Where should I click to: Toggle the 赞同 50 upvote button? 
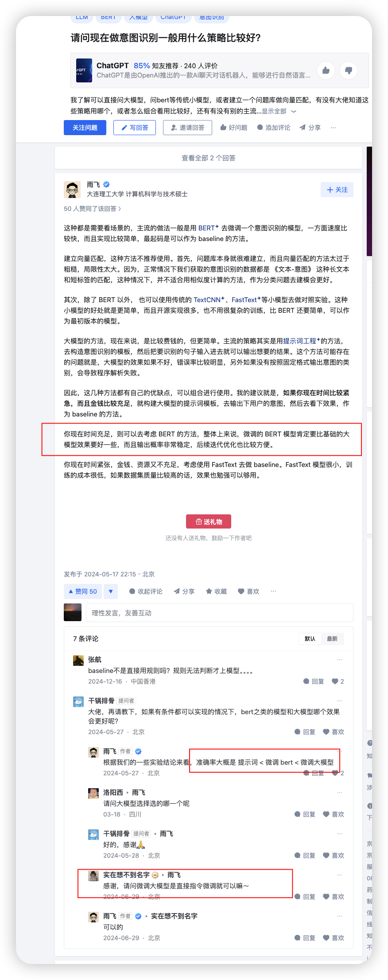pos(83,591)
